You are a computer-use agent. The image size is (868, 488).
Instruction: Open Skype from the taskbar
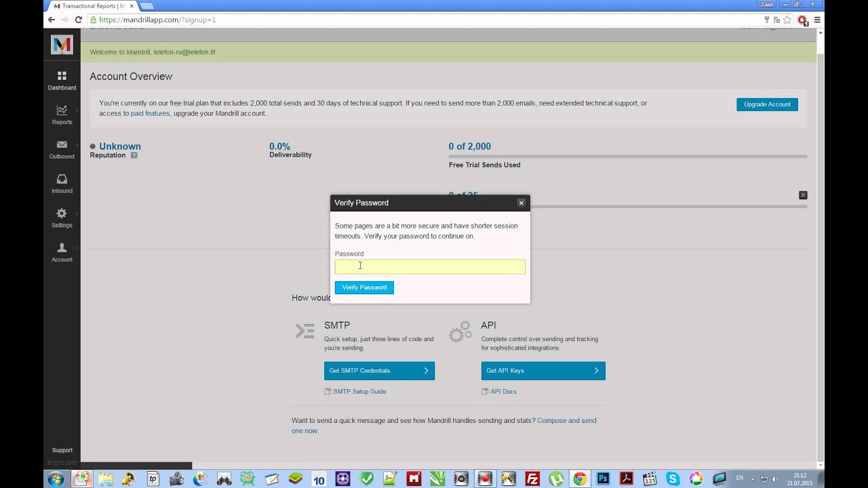coord(673,479)
